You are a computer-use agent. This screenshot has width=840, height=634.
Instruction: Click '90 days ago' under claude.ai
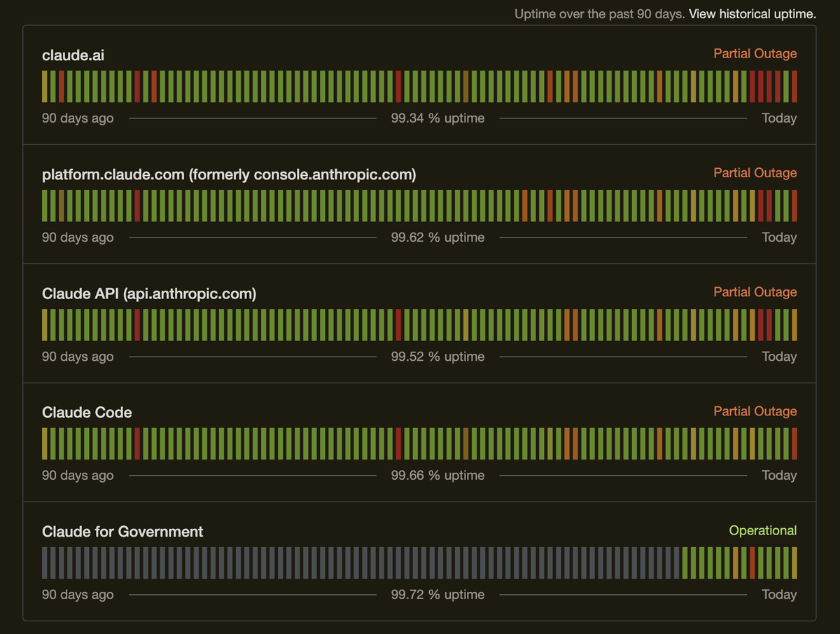(x=78, y=118)
